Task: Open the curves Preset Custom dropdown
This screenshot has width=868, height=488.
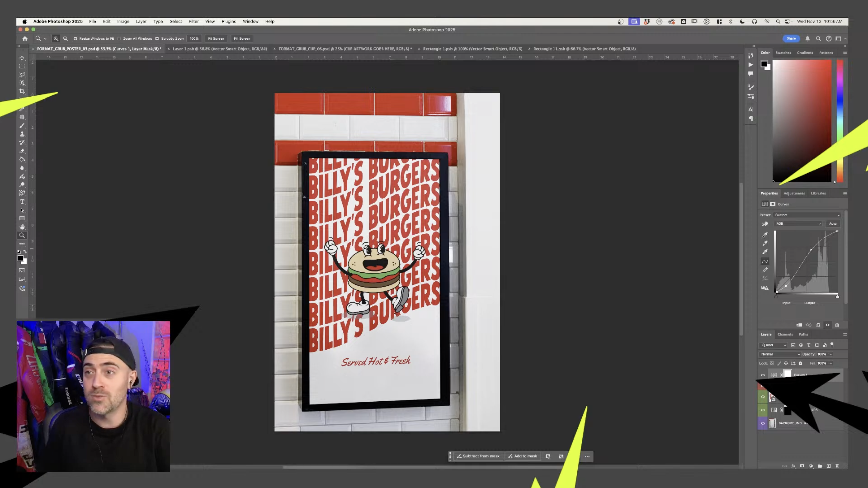Action: pyautogui.click(x=807, y=215)
